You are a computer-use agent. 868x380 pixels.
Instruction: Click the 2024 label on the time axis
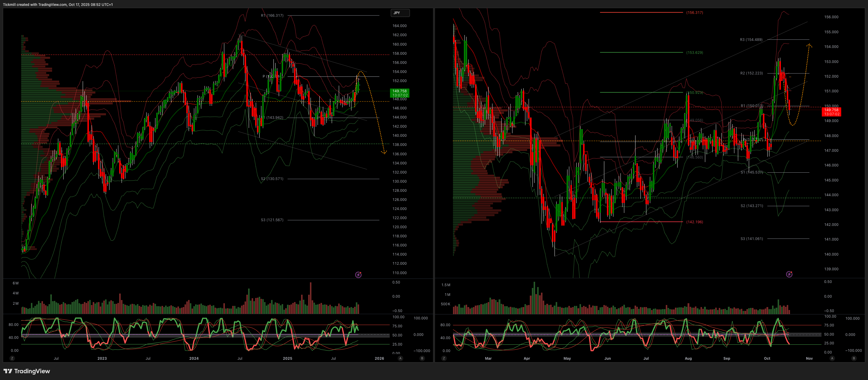[x=194, y=359]
